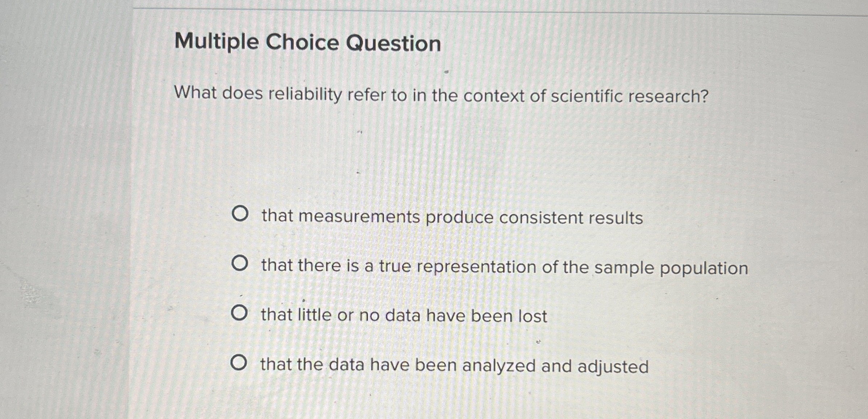Select the correct answer about consistent measurements
The width and height of the screenshot is (868, 419).
coord(451,216)
